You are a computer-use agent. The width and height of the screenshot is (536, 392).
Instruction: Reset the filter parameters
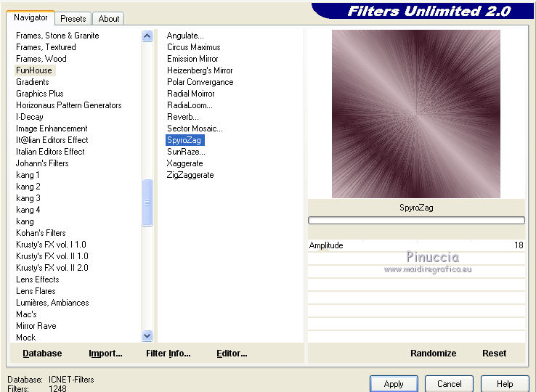click(x=495, y=353)
